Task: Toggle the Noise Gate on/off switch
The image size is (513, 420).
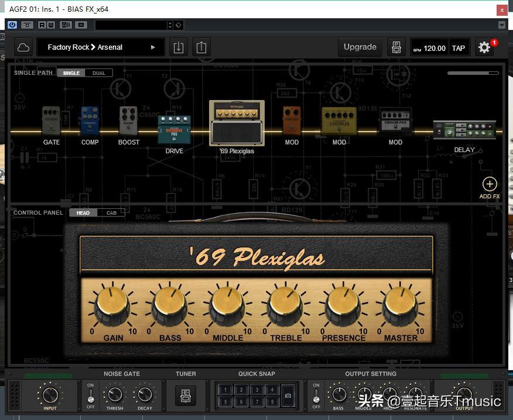Action: point(91,395)
